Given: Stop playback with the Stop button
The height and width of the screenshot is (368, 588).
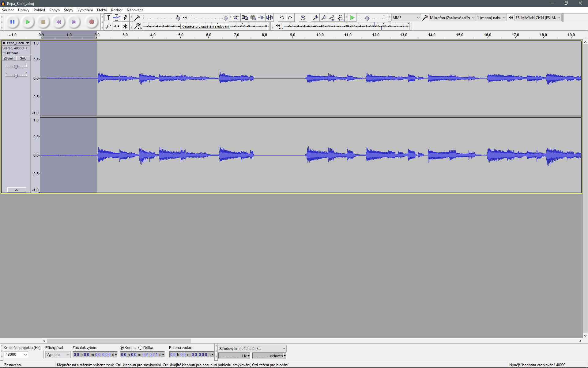Looking at the screenshot, I should tap(43, 22).
